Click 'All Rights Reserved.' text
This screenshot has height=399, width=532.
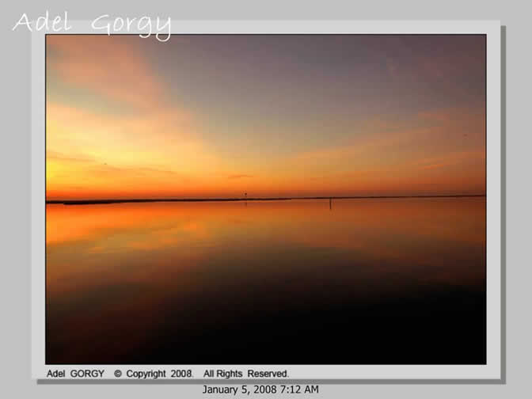pyautogui.click(x=246, y=374)
